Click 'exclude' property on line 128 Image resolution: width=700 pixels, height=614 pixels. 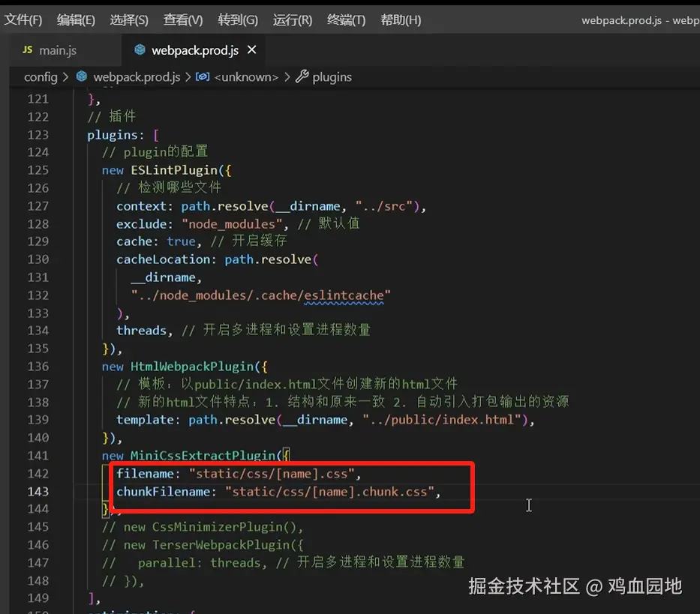pos(142,224)
